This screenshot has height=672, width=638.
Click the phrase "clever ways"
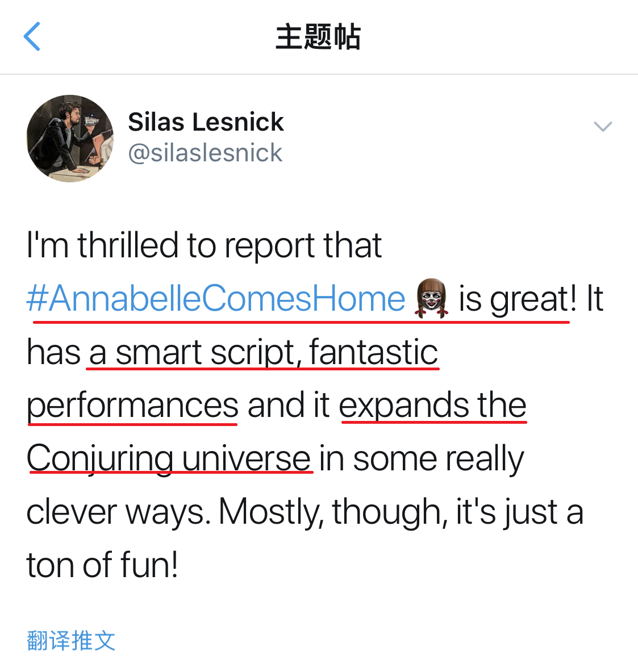[115, 512]
